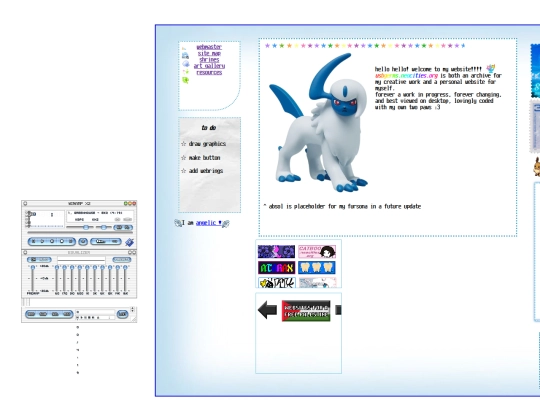Open the art gallery link
Image resolution: width=540 pixels, height=405 pixels.
click(209, 66)
